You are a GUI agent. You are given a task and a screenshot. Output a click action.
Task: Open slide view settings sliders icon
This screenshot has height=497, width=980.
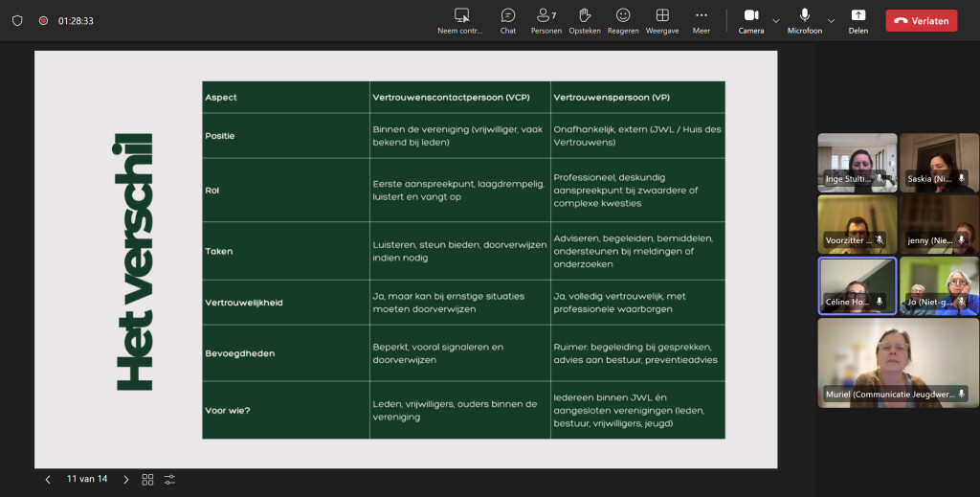pos(169,479)
